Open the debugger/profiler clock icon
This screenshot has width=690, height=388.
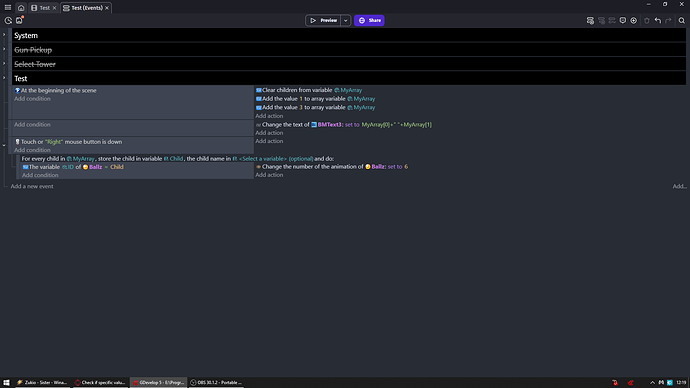pos(8,21)
